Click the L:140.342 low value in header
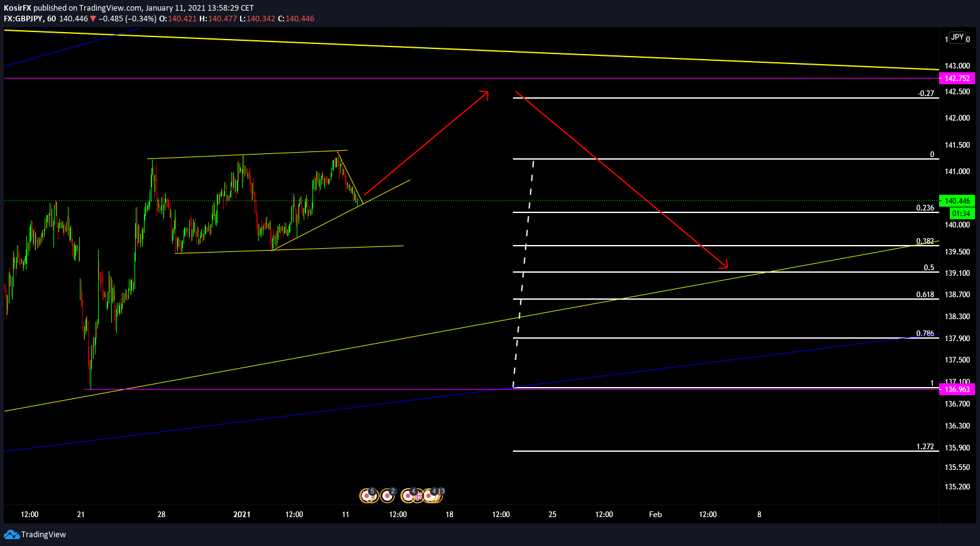 point(258,19)
